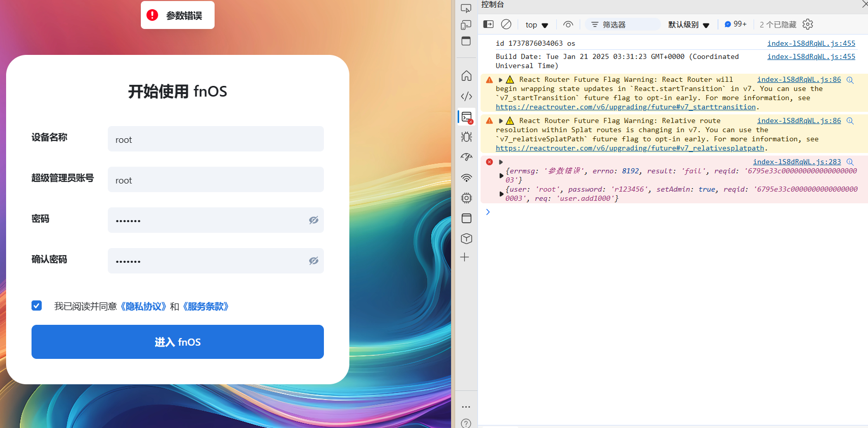868x428 pixels.
Task: Toggle device emulation icon
Action: pos(466,25)
